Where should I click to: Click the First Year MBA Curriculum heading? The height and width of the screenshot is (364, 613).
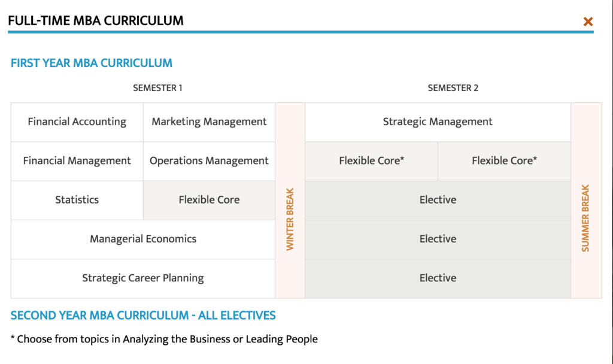[92, 63]
